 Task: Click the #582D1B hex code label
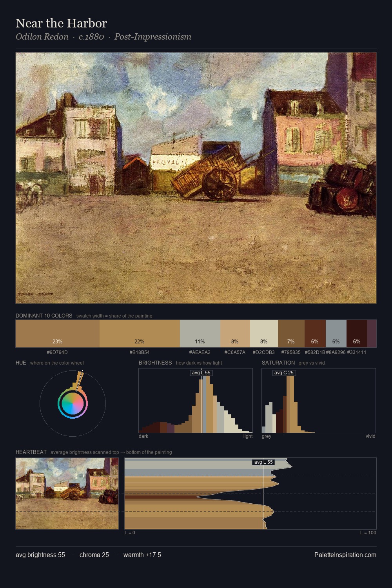(x=315, y=352)
